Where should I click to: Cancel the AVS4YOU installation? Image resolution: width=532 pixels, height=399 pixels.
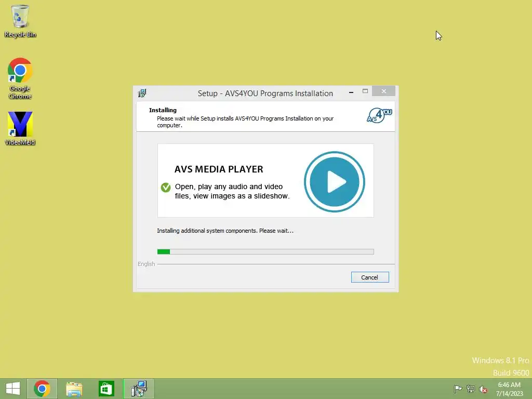click(x=370, y=277)
